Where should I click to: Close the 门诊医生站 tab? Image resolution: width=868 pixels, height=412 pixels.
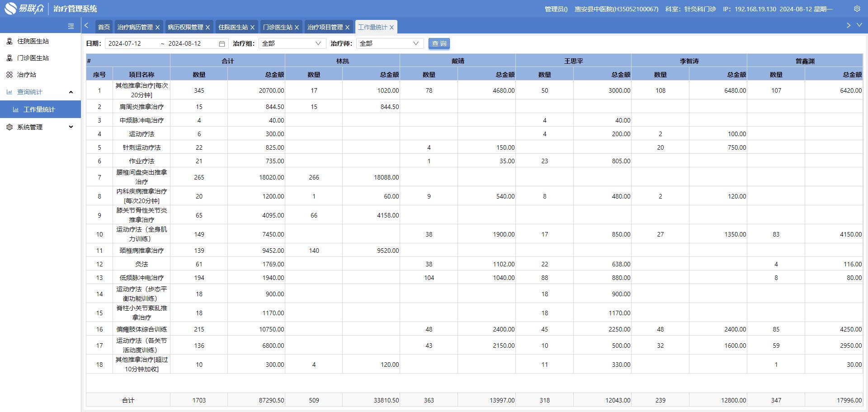click(297, 28)
